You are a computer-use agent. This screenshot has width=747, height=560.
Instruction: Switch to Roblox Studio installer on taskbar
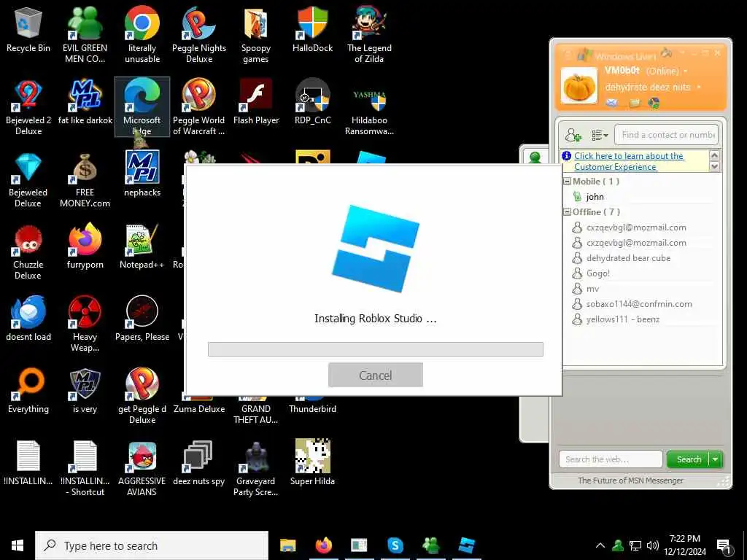click(466, 545)
